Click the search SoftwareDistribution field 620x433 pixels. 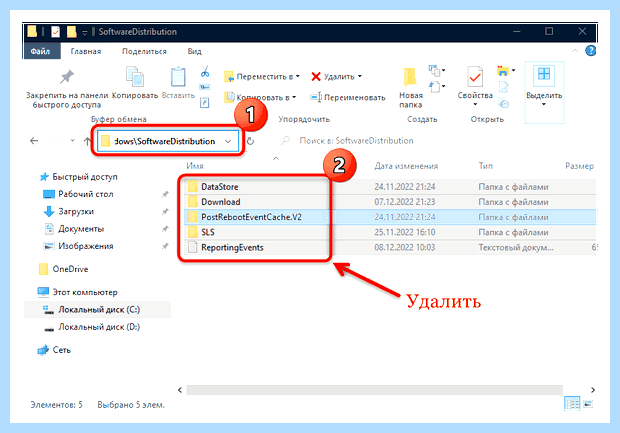pyautogui.click(x=356, y=141)
